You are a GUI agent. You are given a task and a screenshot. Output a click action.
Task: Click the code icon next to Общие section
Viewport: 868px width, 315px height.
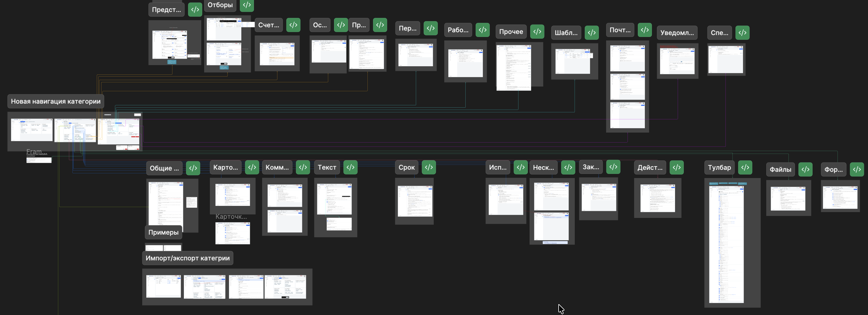coord(193,168)
